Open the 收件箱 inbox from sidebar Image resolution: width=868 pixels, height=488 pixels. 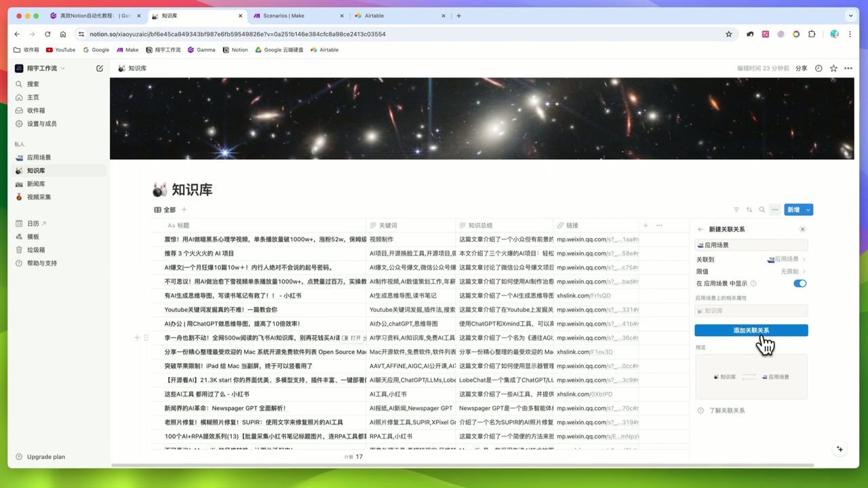pos(34,110)
